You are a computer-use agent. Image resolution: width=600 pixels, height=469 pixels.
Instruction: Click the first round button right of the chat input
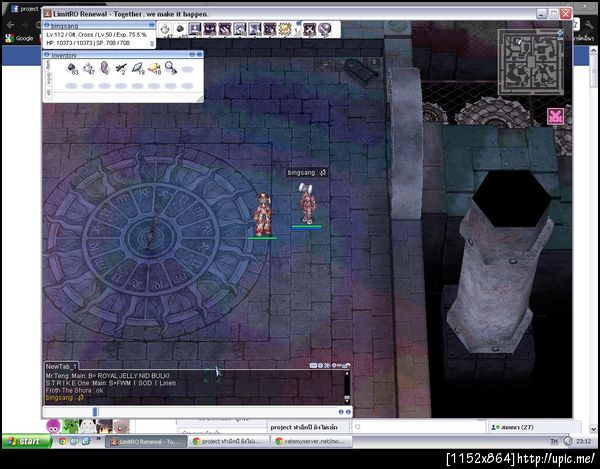click(x=341, y=412)
